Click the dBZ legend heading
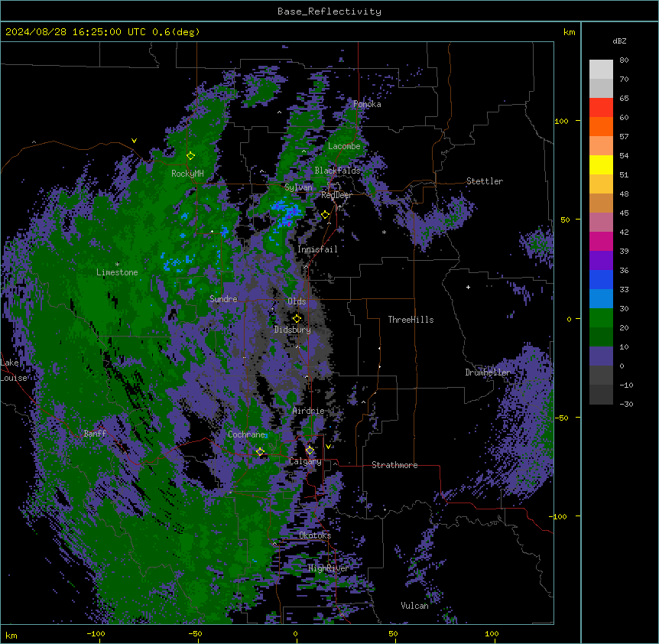The width and height of the screenshot is (659, 644). click(x=619, y=41)
